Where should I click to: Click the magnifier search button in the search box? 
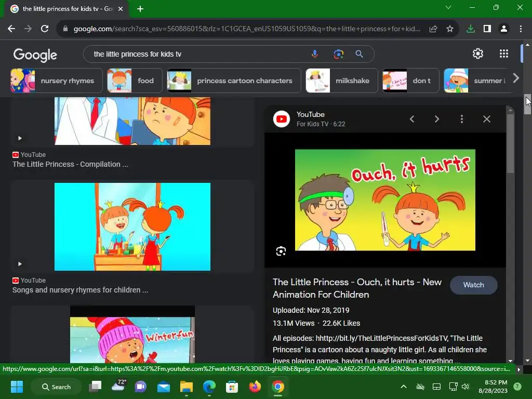tap(360, 54)
